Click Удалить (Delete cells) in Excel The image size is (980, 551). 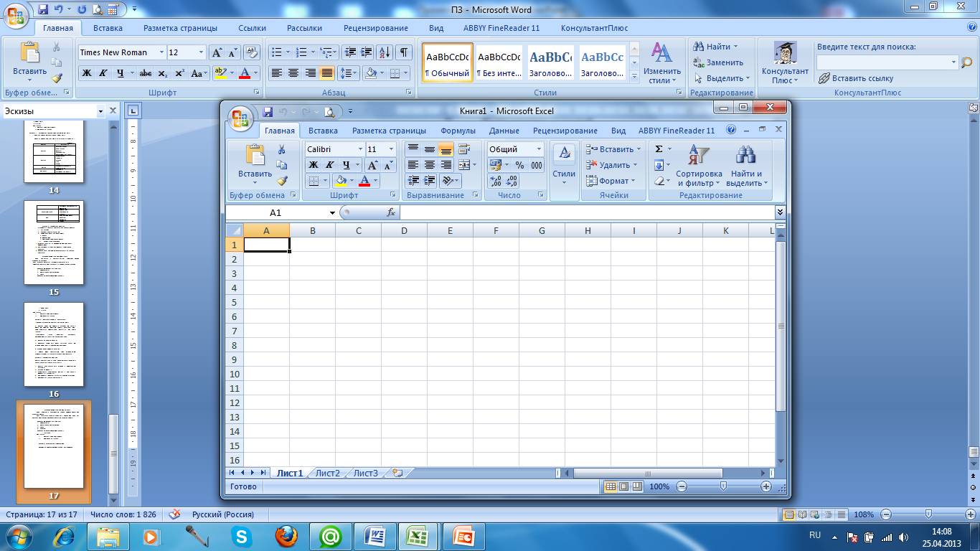click(613, 165)
